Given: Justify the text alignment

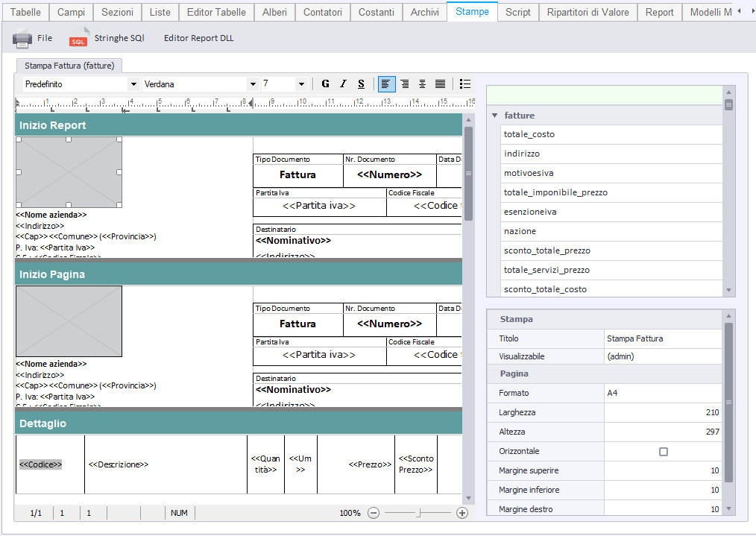Looking at the screenshot, I should (440, 84).
